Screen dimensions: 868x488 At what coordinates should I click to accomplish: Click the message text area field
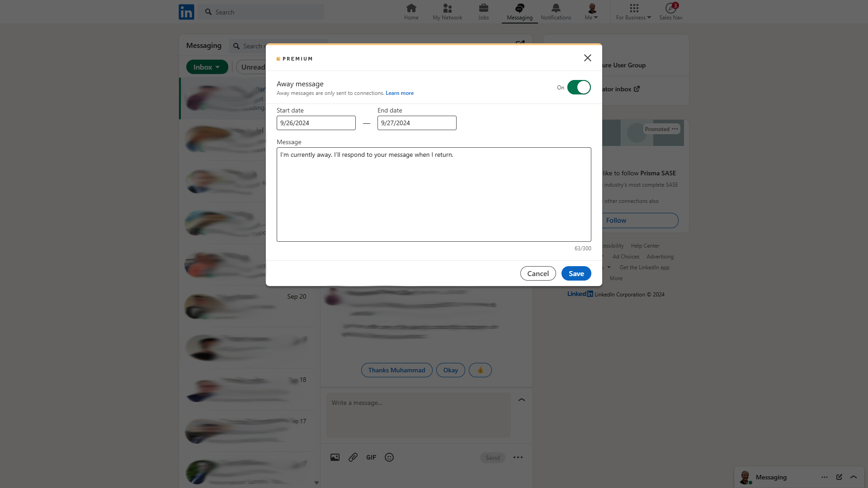point(434,194)
